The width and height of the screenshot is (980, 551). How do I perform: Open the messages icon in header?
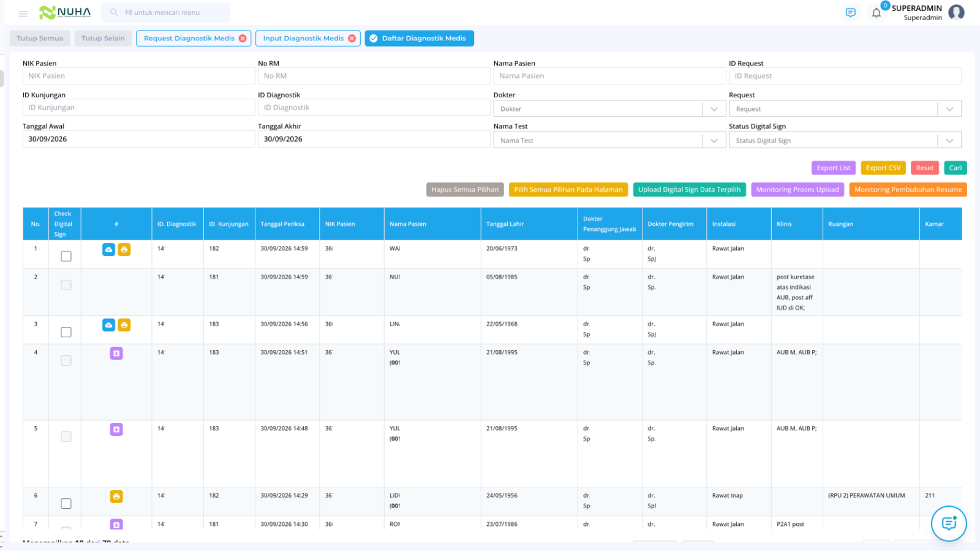pos(850,13)
